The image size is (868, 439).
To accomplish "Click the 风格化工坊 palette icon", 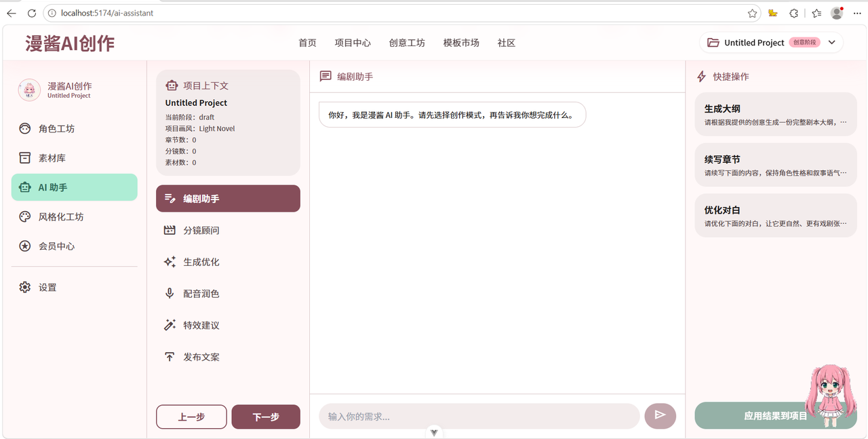I will point(25,217).
